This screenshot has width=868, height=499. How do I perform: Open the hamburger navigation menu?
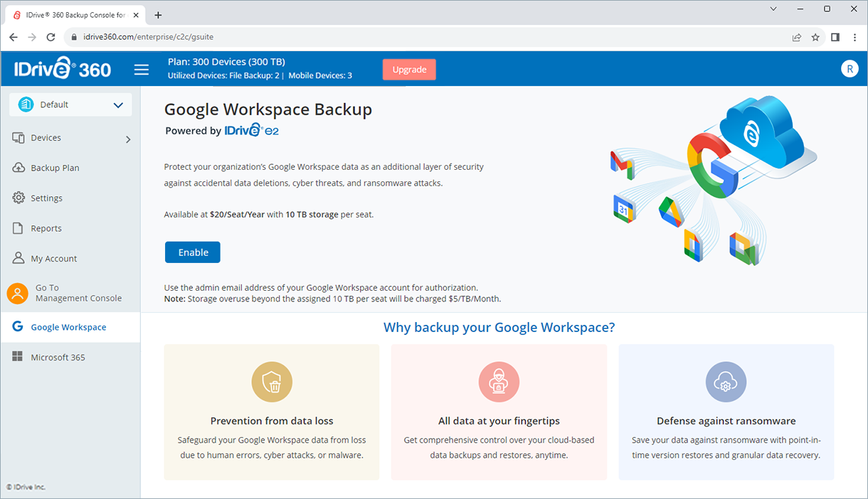tap(141, 69)
